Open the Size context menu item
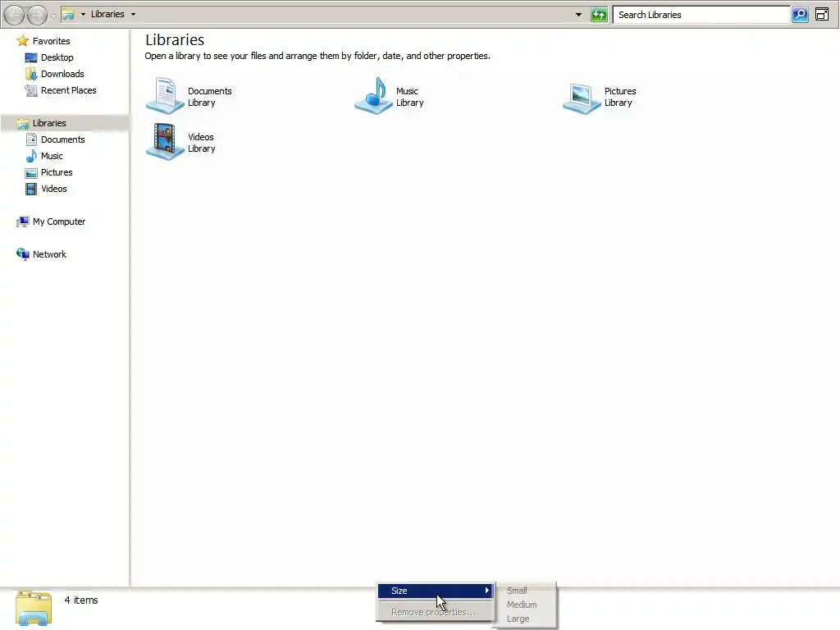The width and height of the screenshot is (840, 630). 435,591
